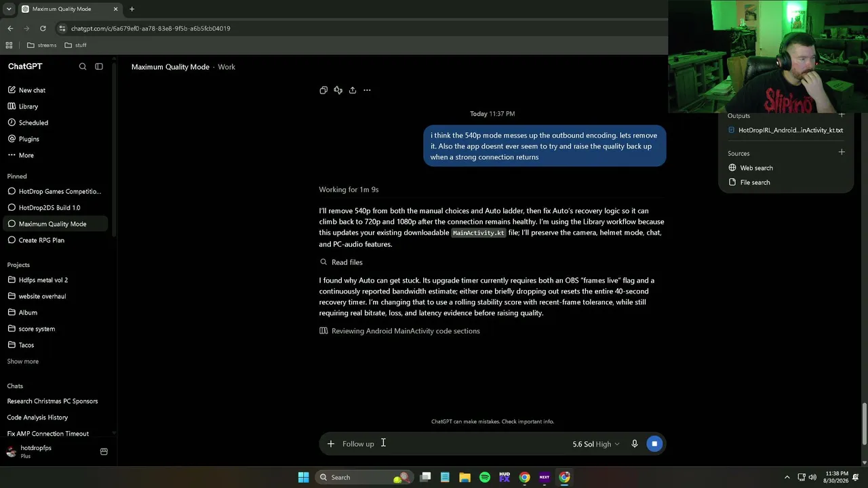Expand projects list with Show more

23,361
